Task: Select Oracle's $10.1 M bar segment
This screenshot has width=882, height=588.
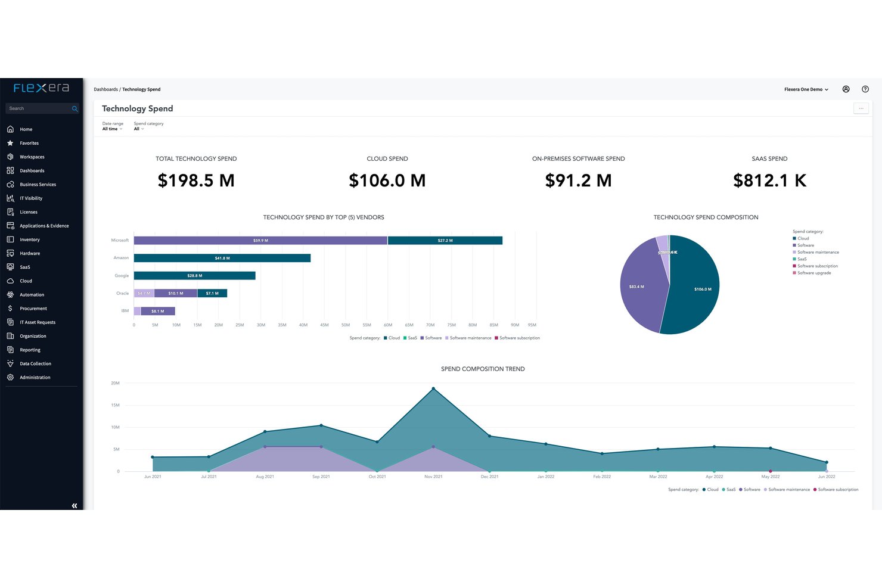Action: (176, 293)
